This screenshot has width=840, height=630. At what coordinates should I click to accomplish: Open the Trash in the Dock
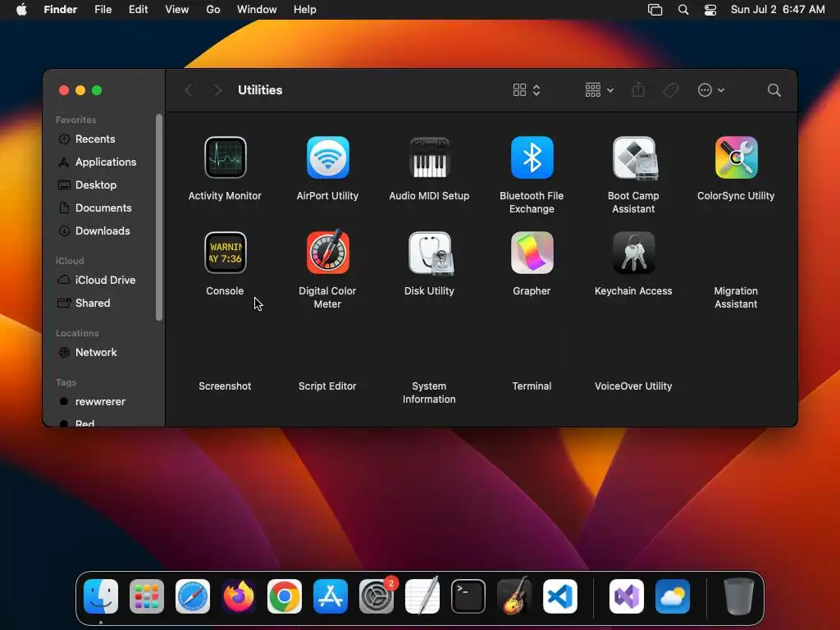point(739,596)
